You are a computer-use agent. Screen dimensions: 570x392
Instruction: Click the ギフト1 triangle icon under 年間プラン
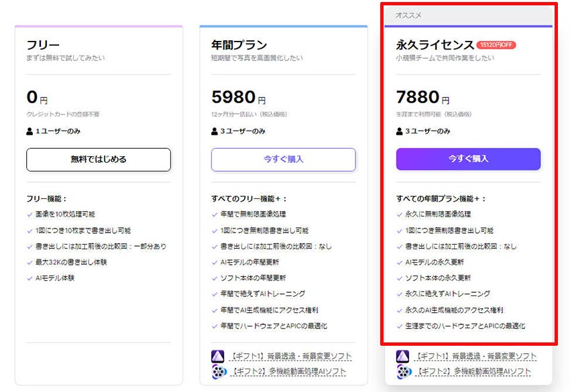217,356
